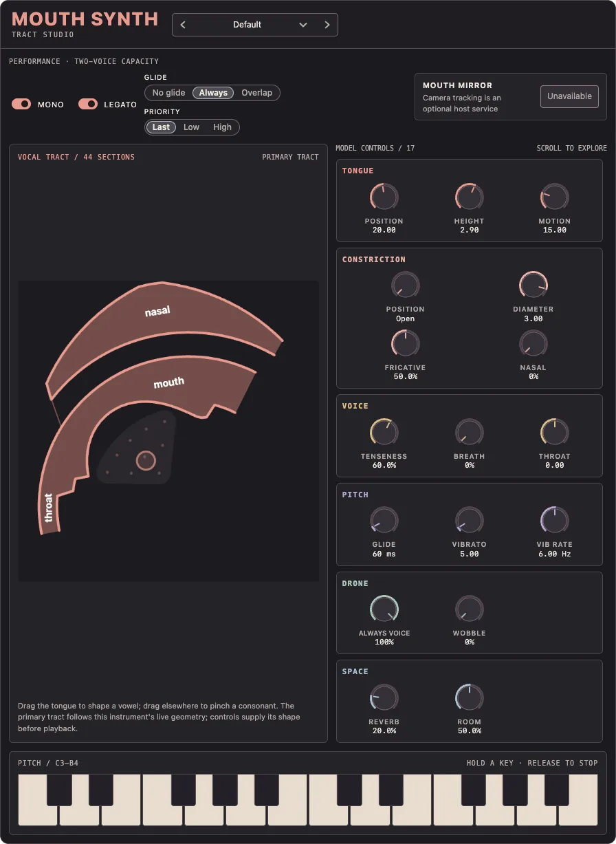Set note priority to Last
Image resolution: width=616 pixels, height=844 pixels.
161,127
